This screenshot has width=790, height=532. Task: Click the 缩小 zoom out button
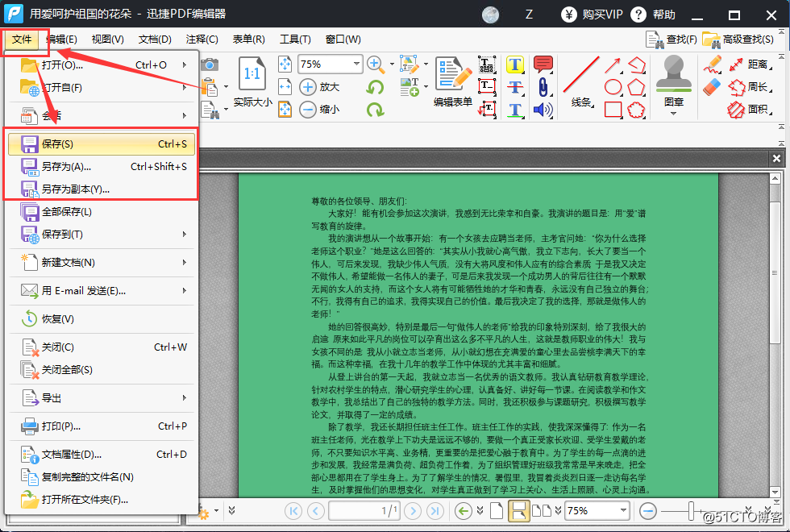(319, 109)
